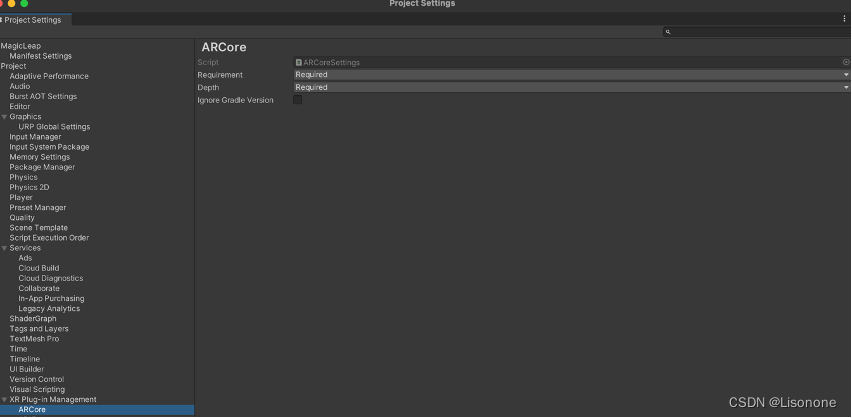Select XR Plug-in Management

53,400
